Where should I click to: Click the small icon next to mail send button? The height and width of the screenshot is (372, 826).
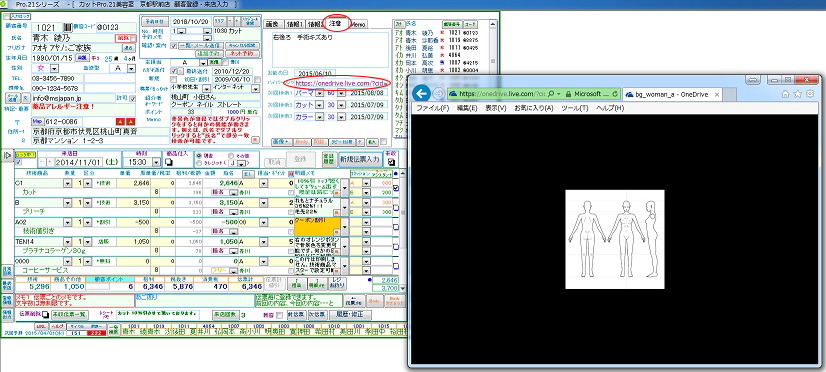26,98
